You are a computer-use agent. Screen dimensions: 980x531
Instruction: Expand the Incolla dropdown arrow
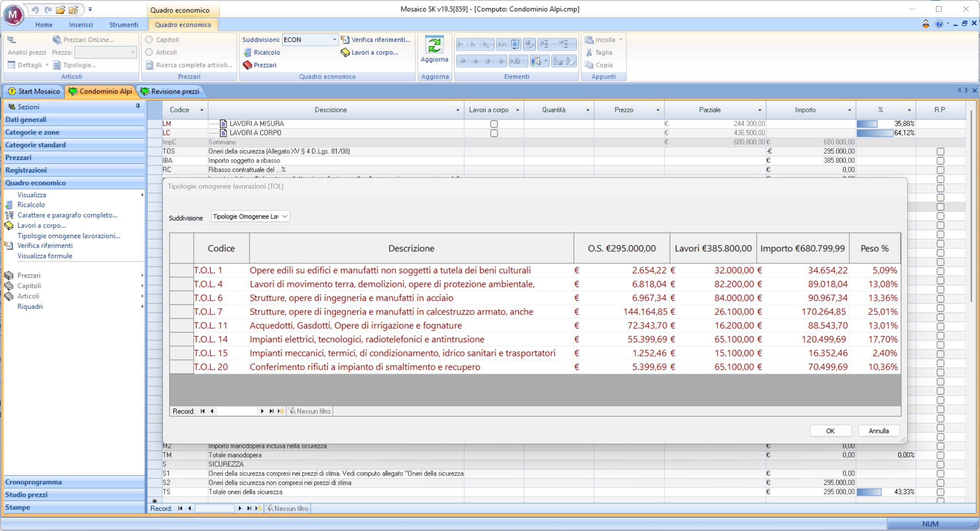(x=620, y=39)
